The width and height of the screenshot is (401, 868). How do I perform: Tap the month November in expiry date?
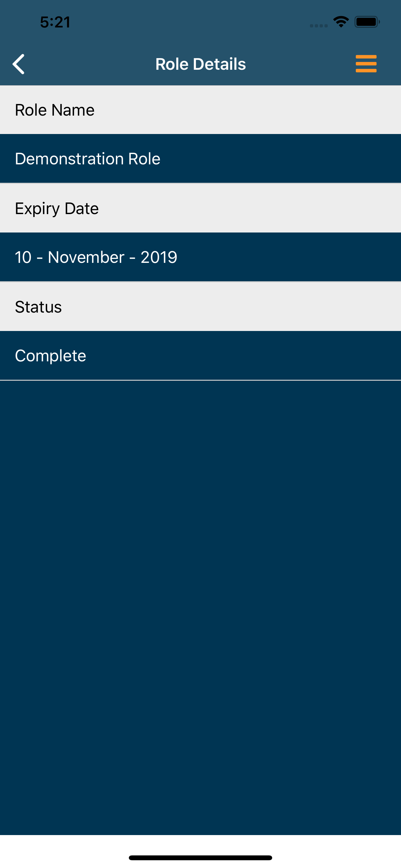point(86,257)
